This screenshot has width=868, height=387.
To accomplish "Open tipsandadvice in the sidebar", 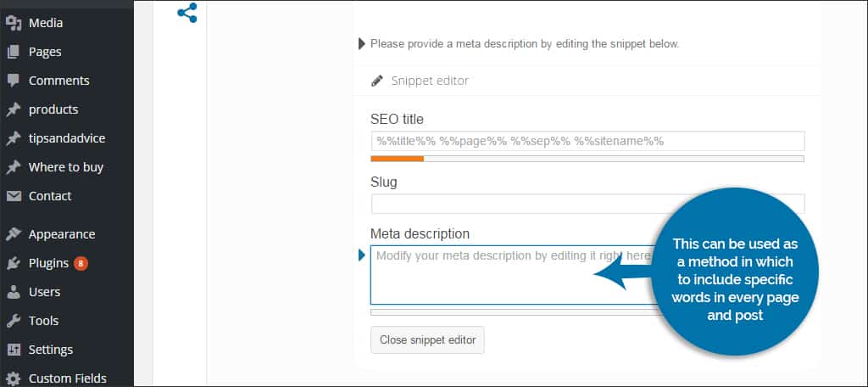I will pyautogui.click(x=67, y=138).
